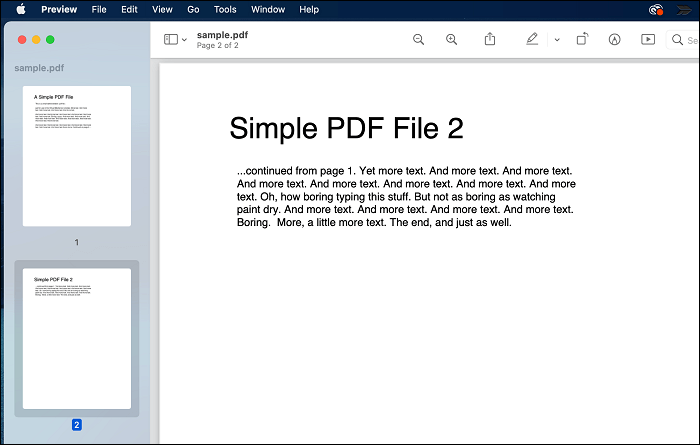Show the Markup toolbar

[x=614, y=39]
